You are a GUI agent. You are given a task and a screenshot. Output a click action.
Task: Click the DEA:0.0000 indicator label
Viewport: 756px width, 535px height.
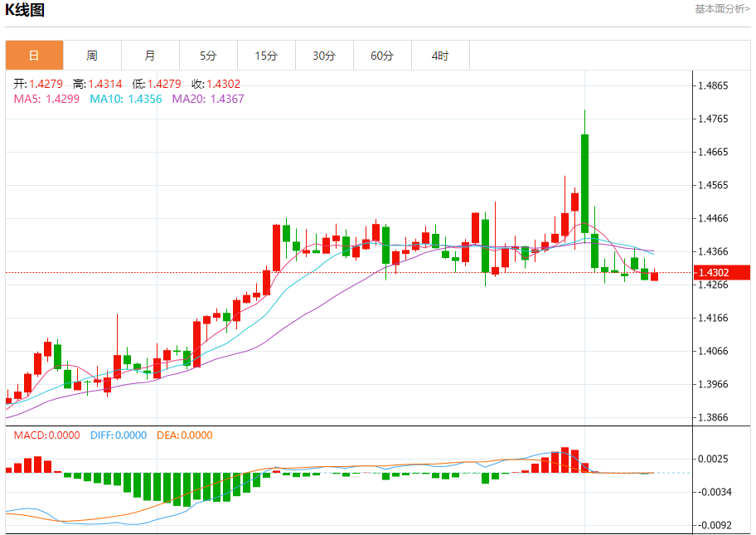185,435
